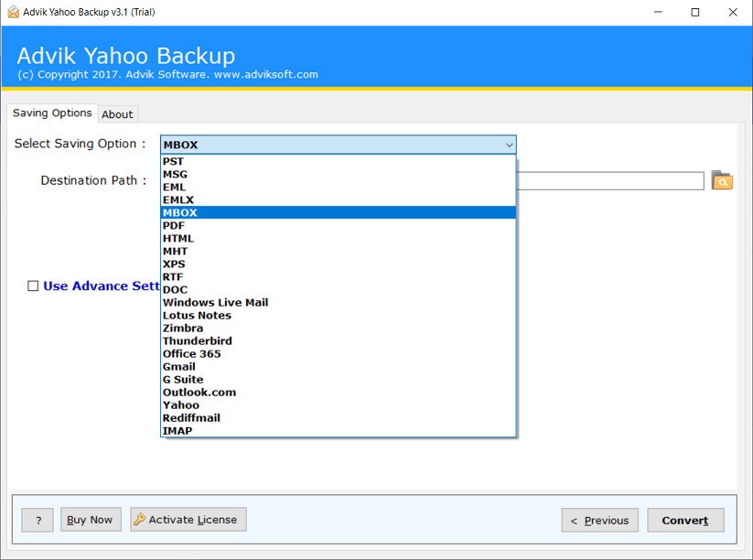Collapse the Select Saving Option dropdown arrow
The height and width of the screenshot is (560, 753).
coord(509,145)
